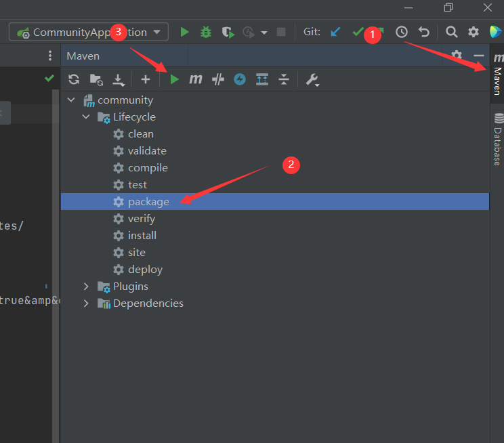Collapse the Lifecycle folder
The height and width of the screenshot is (443, 504).
coord(86,117)
